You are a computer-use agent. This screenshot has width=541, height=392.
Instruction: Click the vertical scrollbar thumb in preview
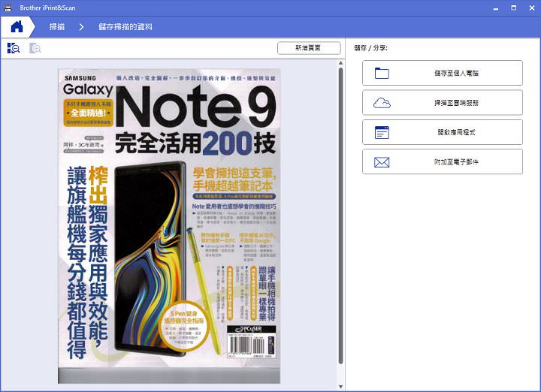coord(340,216)
